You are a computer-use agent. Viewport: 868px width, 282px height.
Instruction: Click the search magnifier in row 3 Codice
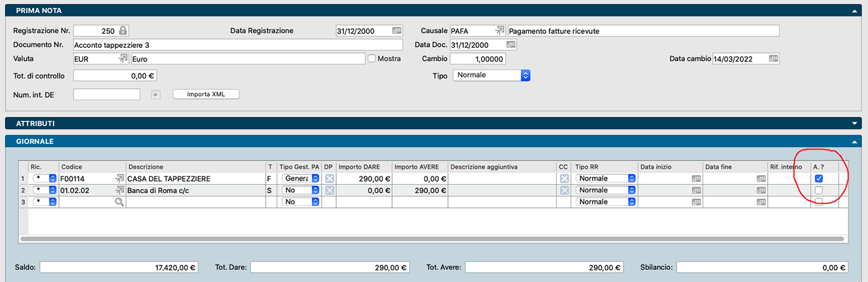click(x=120, y=202)
